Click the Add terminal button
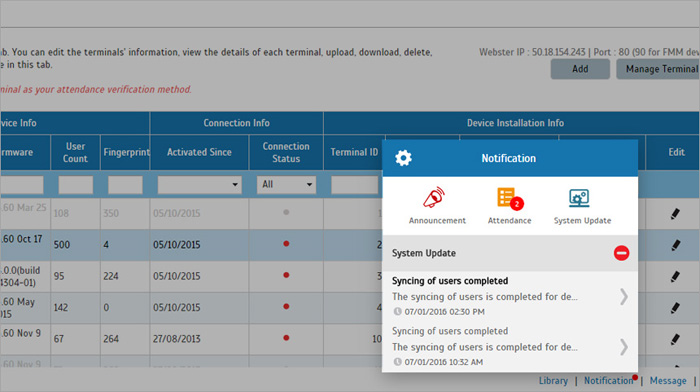700x392 pixels. [x=580, y=69]
